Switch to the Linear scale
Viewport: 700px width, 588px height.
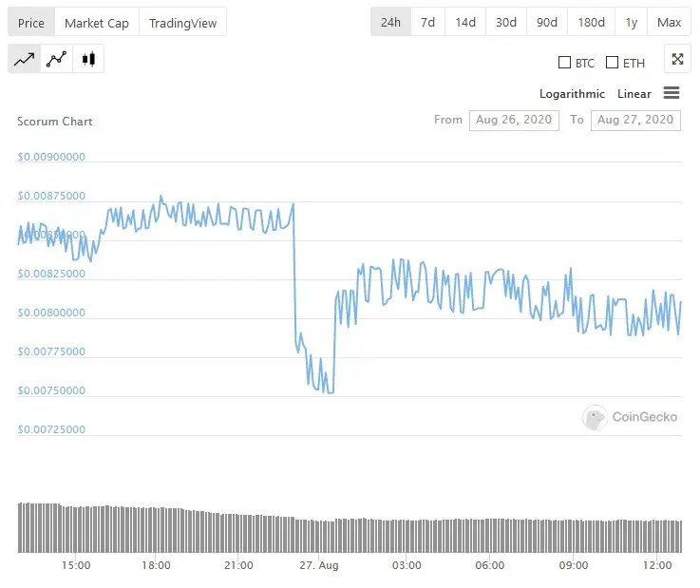[x=634, y=94]
